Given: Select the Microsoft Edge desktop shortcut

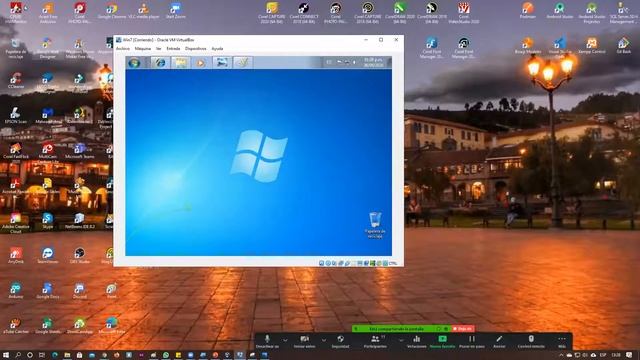Looking at the screenshot, I should (x=111, y=326).
